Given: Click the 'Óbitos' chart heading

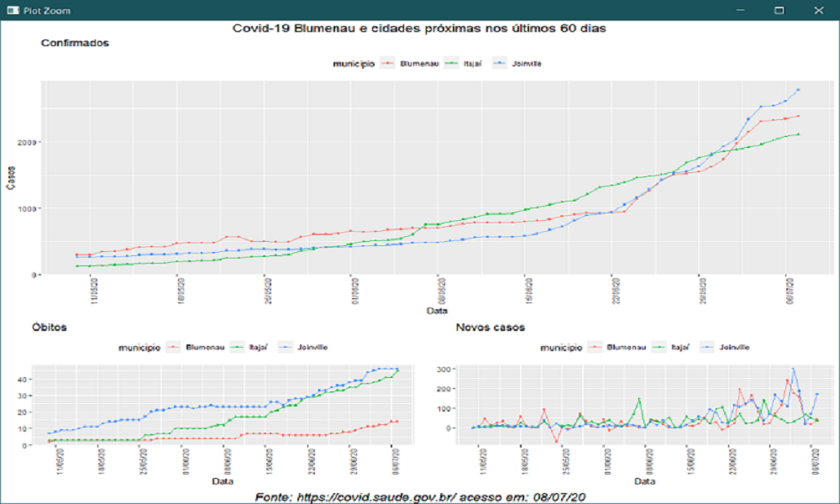Looking at the screenshot, I should [50, 328].
